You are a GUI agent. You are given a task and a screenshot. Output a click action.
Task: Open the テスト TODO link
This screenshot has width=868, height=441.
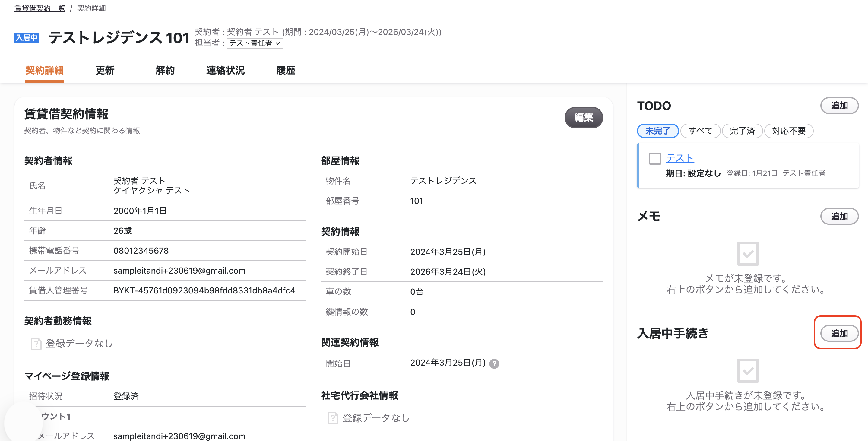pyautogui.click(x=680, y=158)
